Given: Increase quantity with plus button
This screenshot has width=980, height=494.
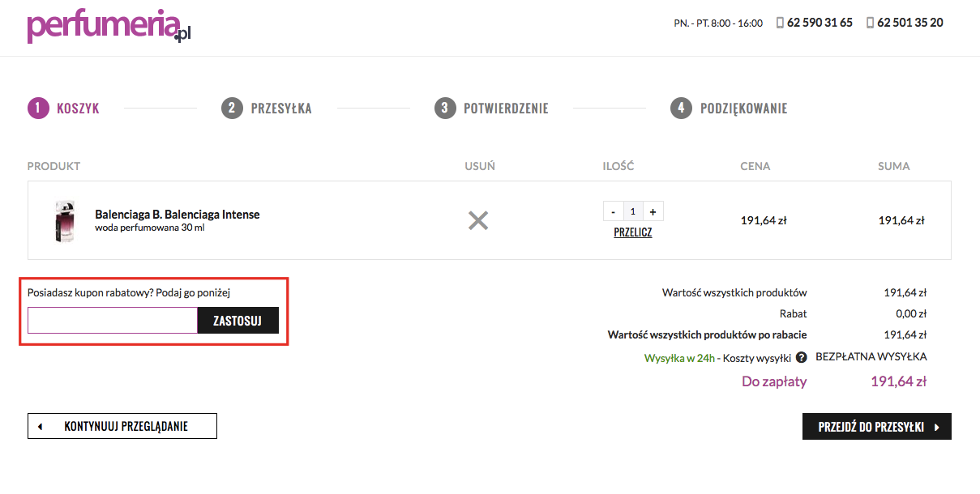Looking at the screenshot, I should click(653, 212).
